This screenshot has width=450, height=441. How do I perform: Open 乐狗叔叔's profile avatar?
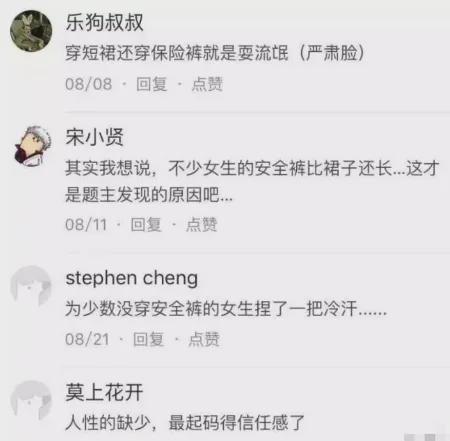pos(31,31)
